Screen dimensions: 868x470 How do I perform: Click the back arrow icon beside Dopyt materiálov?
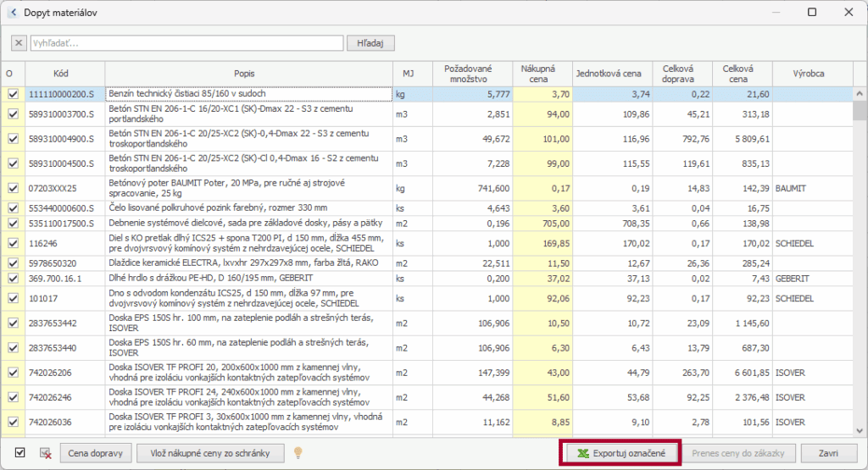[x=13, y=13]
